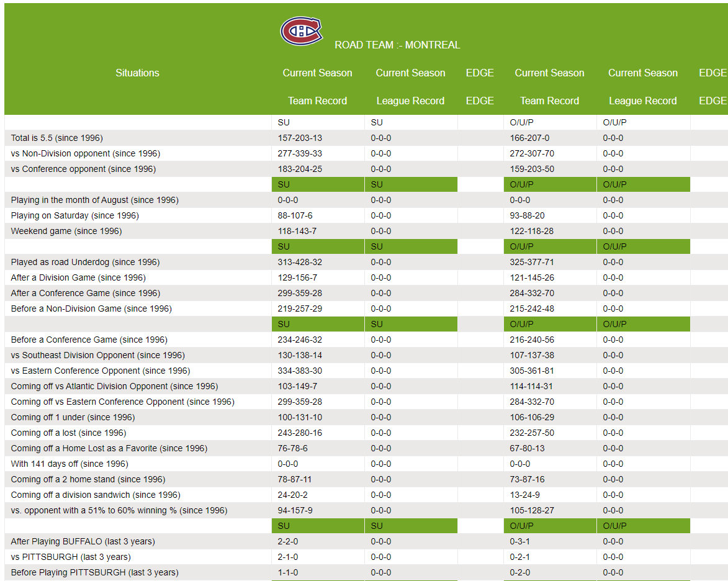
Task: Select 'vs Non-Division opponent (since 1996)' row
Action: (366, 153)
